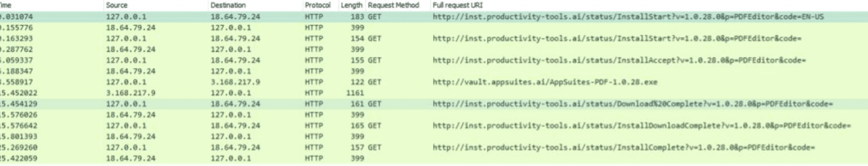Sort packets by the Time column header
The image size is (868, 166).
click(x=6, y=5)
